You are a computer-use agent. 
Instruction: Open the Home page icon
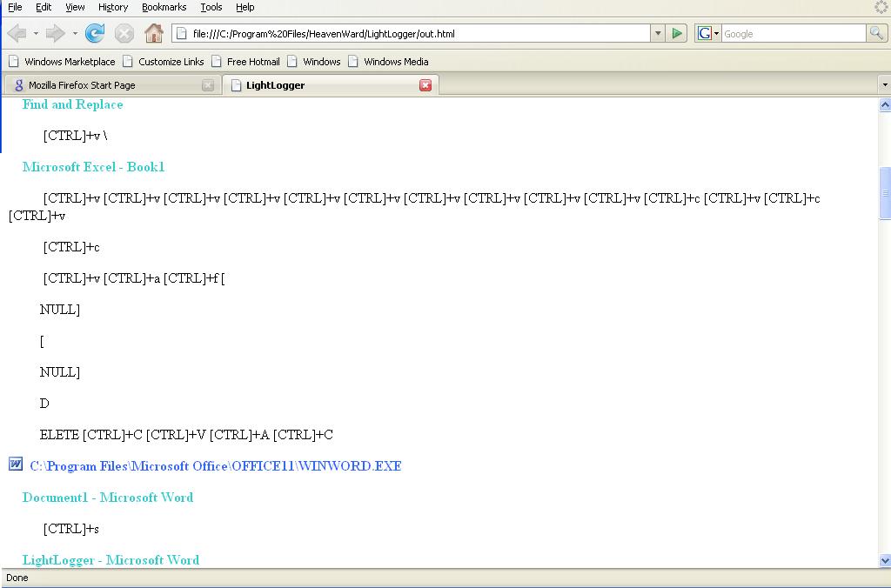click(x=153, y=34)
